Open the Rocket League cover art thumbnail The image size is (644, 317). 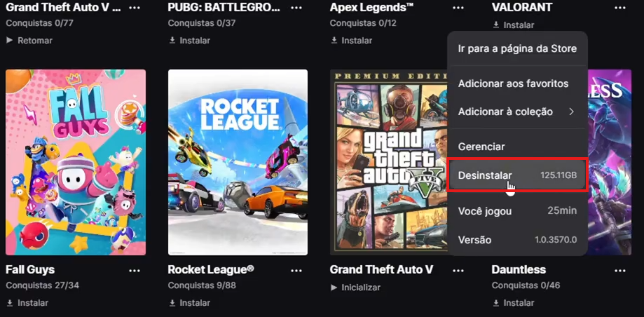[x=238, y=162]
